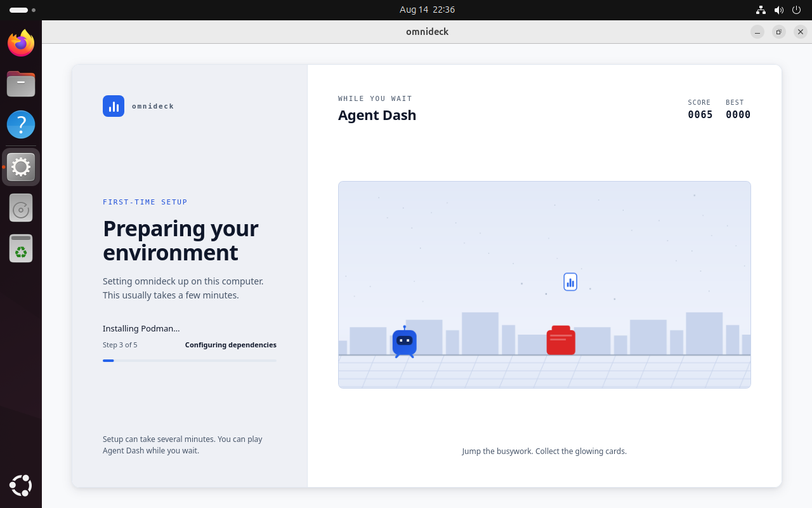Click the omnideck window title
The height and width of the screenshot is (508, 812).
tap(427, 32)
